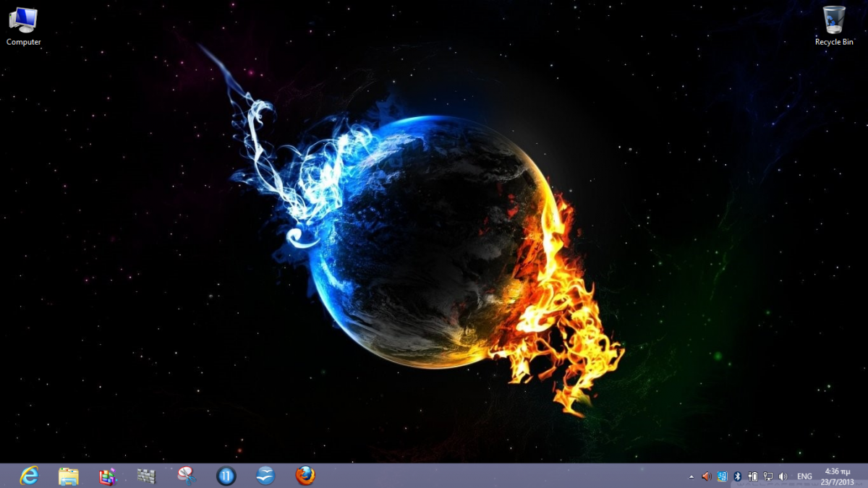Click the ENG language indicator
Viewport: 868px width, 488px height.
[x=804, y=476]
